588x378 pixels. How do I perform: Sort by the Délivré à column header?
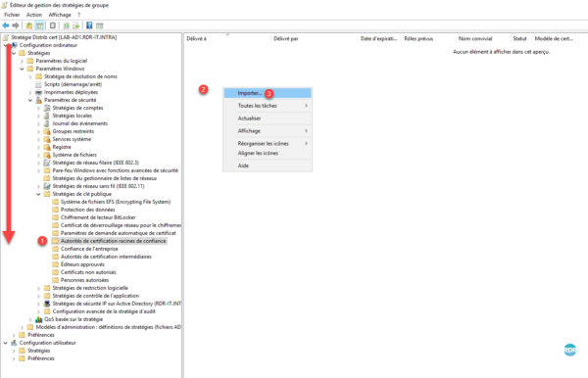click(227, 38)
